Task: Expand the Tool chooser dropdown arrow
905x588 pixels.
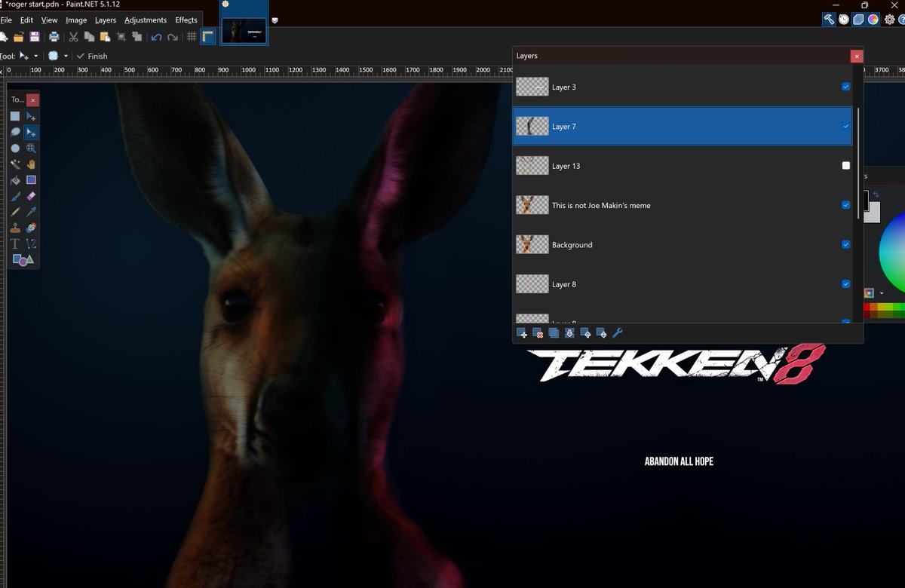Action: pyautogui.click(x=35, y=57)
